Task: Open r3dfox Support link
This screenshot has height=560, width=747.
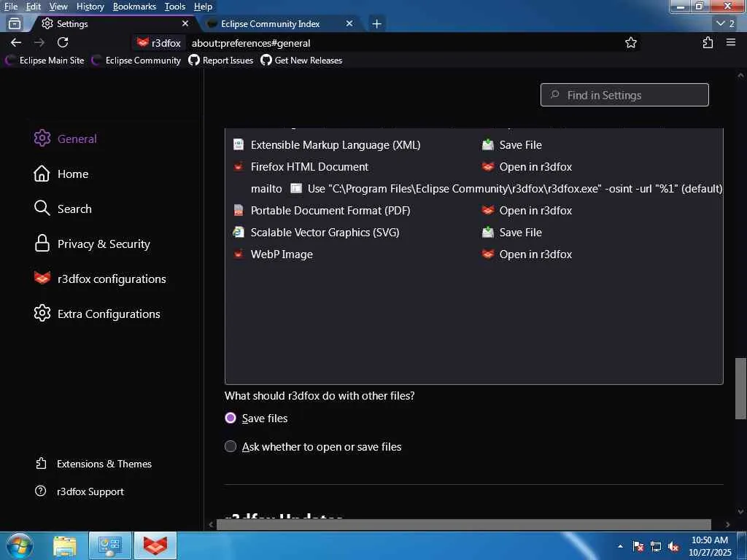Action: pyautogui.click(x=80, y=491)
